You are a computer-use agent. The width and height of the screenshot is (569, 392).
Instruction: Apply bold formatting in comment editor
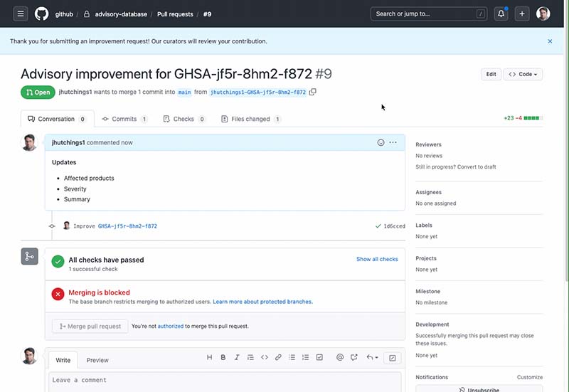(223, 357)
